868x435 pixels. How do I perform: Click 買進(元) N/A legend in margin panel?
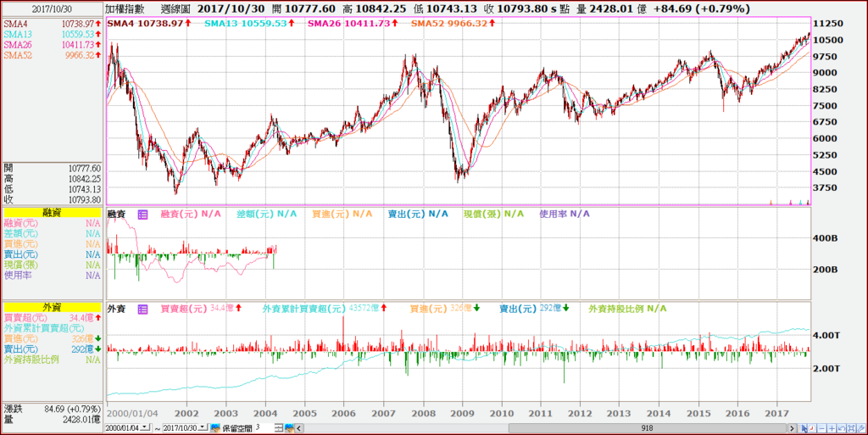coord(342,214)
